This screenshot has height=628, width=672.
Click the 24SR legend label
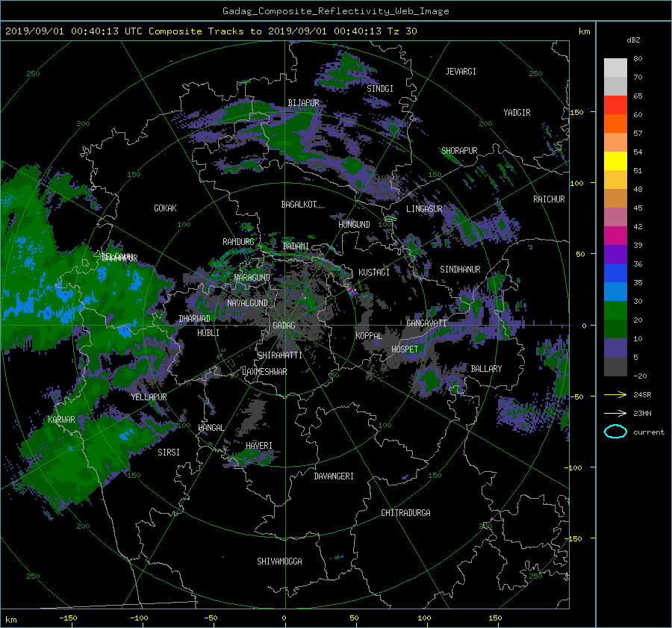tap(642, 394)
